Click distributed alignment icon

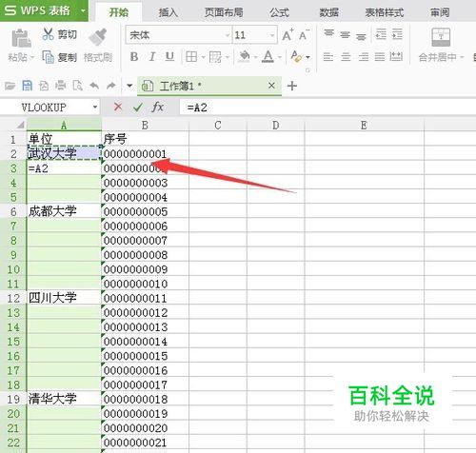pos(396,57)
